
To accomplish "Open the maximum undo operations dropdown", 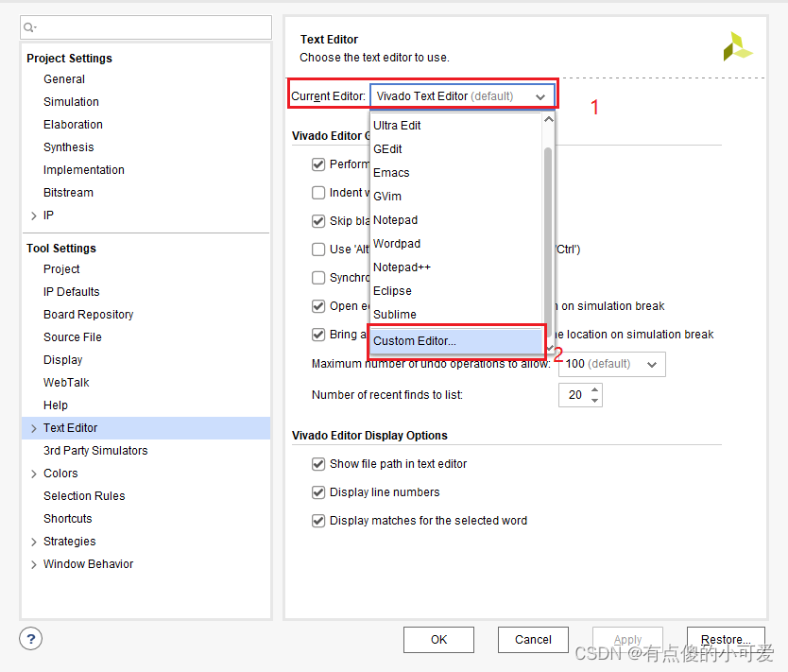I will click(x=612, y=364).
